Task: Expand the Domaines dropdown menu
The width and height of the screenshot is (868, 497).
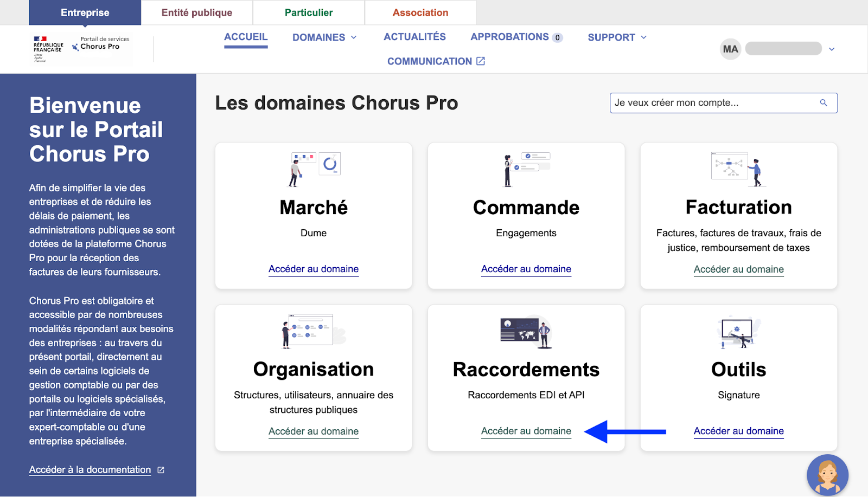Action: 324,37
